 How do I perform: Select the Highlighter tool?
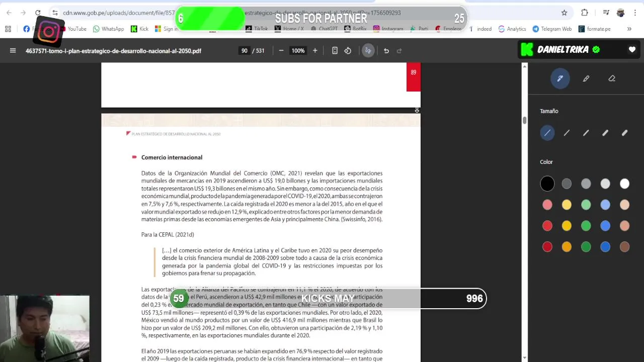tap(586, 78)
